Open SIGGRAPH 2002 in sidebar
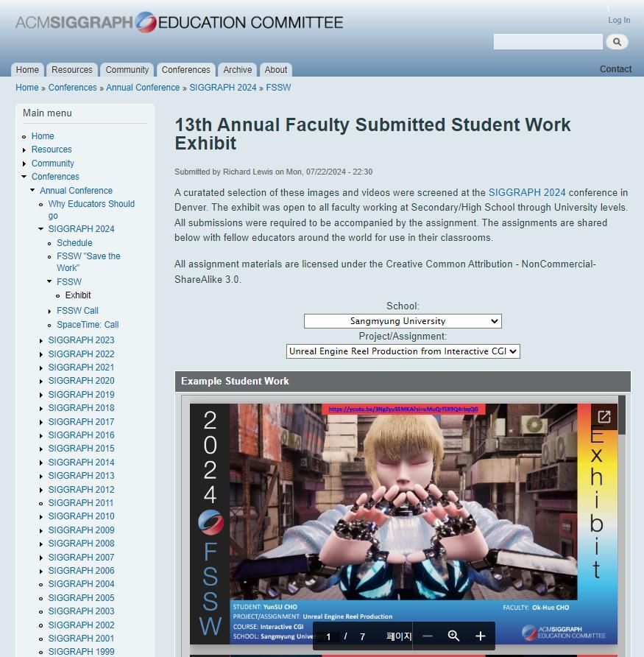The height and width of the screenshot is (657, 644). (x=81, y=625)
